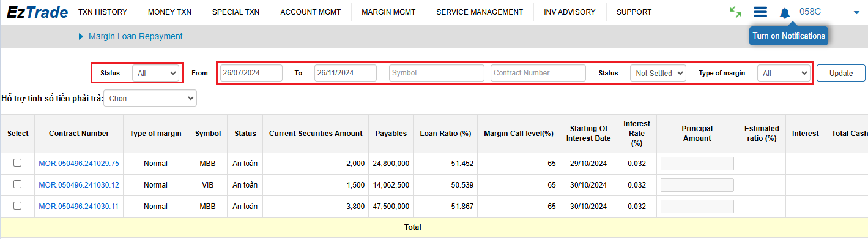The height and width of the screenshot is (239, 868).
Task: Expand the Not Settled status dropdown
Action: (658, 73)
